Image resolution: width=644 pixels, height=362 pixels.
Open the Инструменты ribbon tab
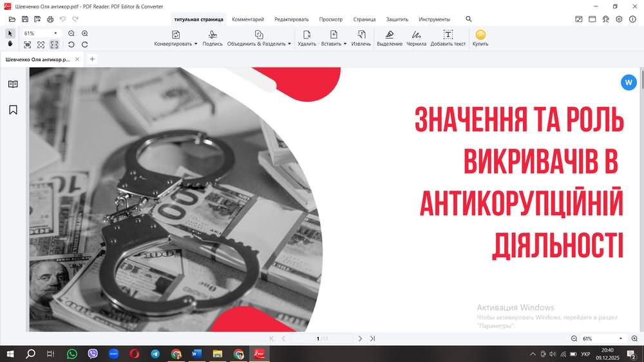(x=434, y=19)
